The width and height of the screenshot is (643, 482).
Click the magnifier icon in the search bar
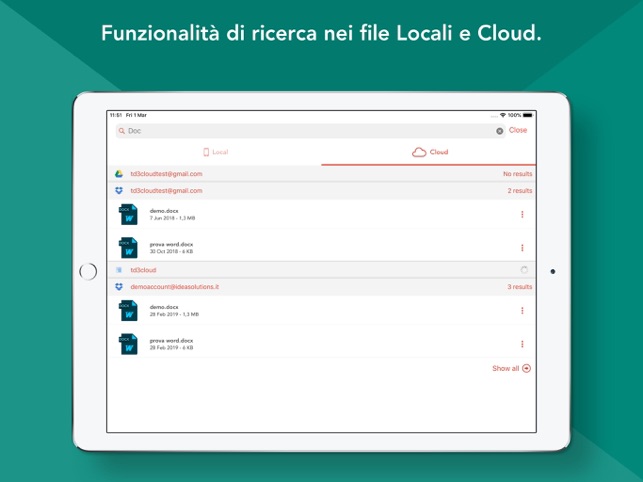pos(122,131)
